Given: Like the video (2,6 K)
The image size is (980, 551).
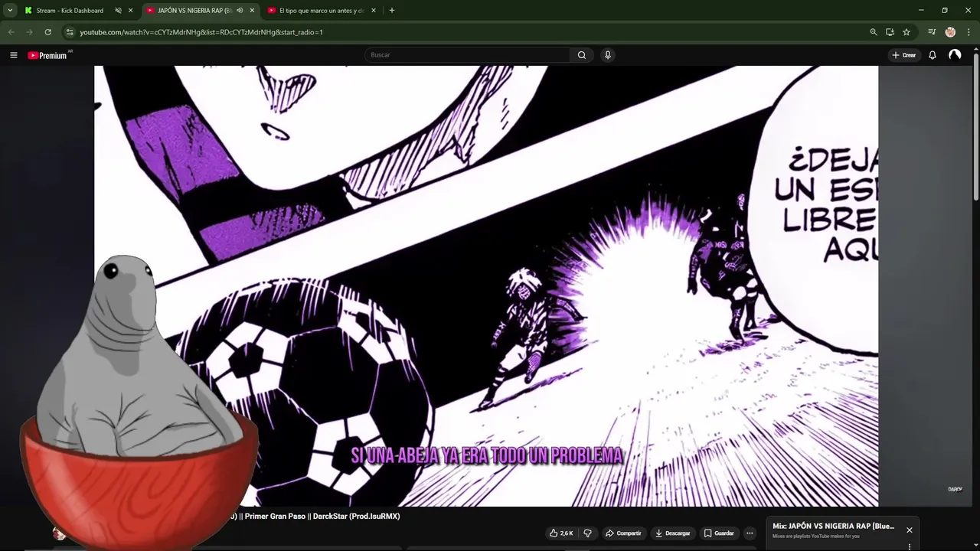Looking at the screenshot, I should pos(561,533).
